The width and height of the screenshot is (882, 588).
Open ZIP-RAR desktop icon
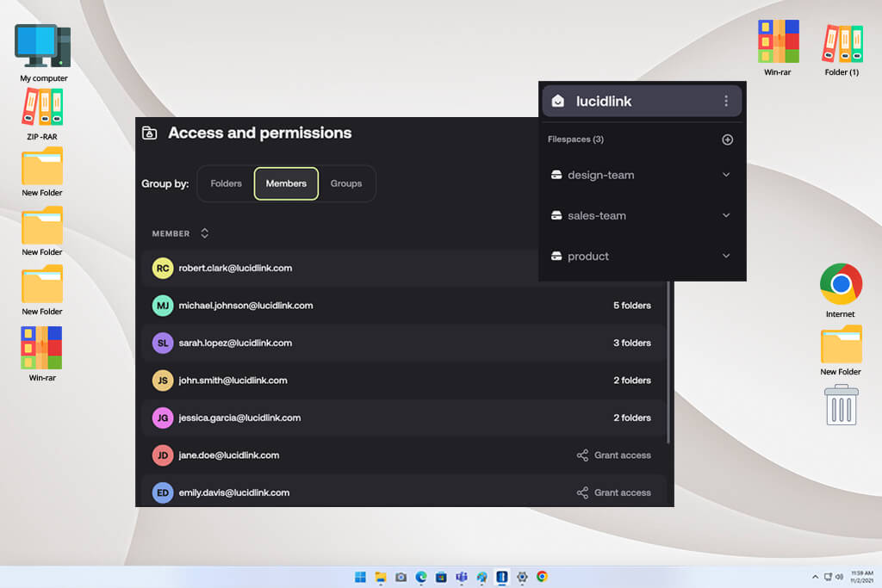click(x=42, y=115)
